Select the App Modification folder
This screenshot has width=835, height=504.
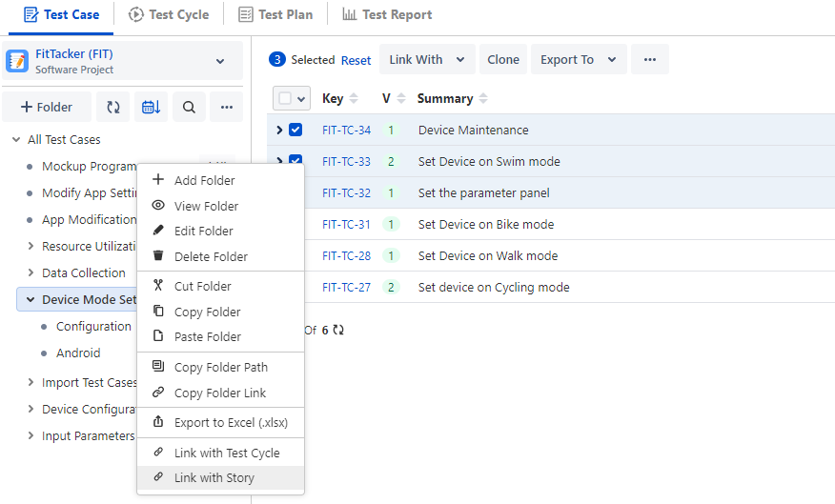pos(89,219)
